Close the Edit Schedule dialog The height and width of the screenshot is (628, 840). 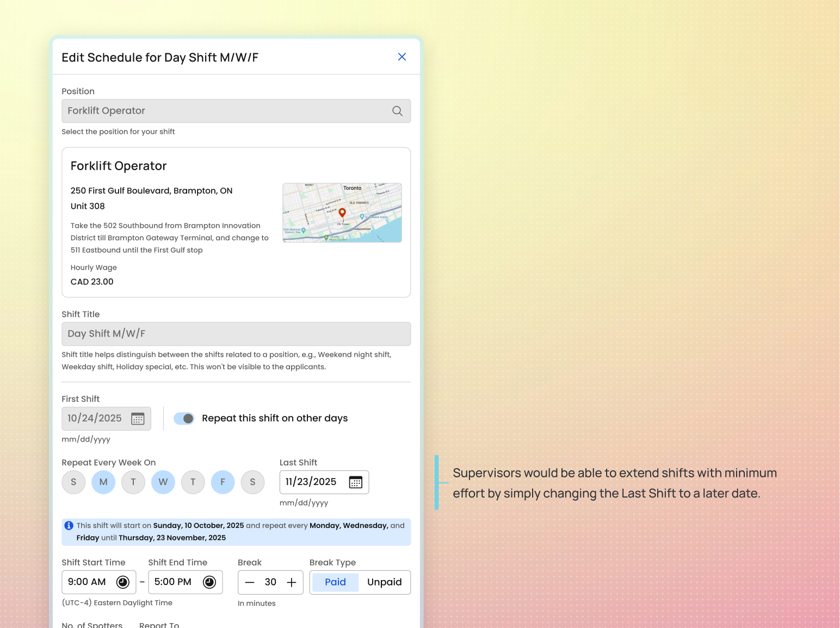coord(402,57)
